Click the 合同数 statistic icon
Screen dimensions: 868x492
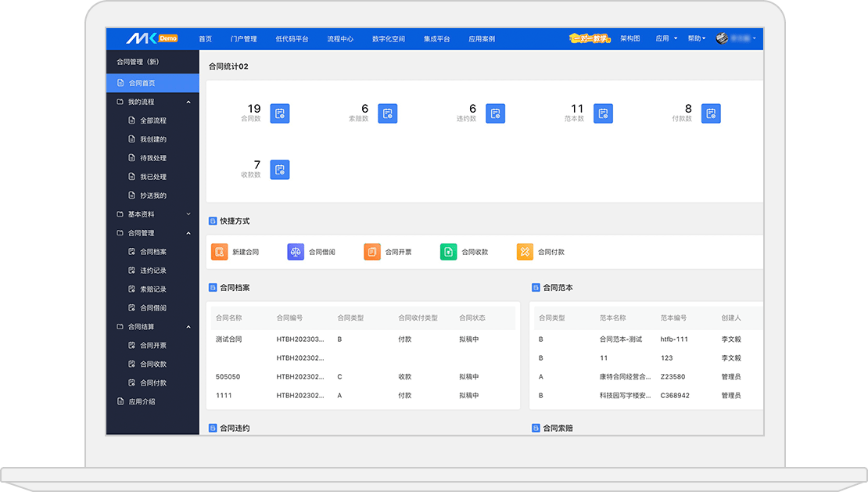click(x=280, y=113)
